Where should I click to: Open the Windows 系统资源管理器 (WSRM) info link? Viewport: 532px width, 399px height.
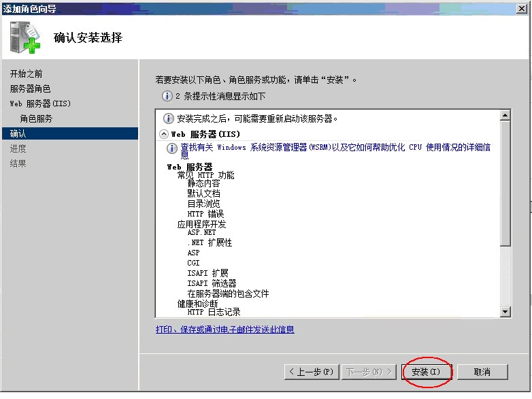(335, 151)
